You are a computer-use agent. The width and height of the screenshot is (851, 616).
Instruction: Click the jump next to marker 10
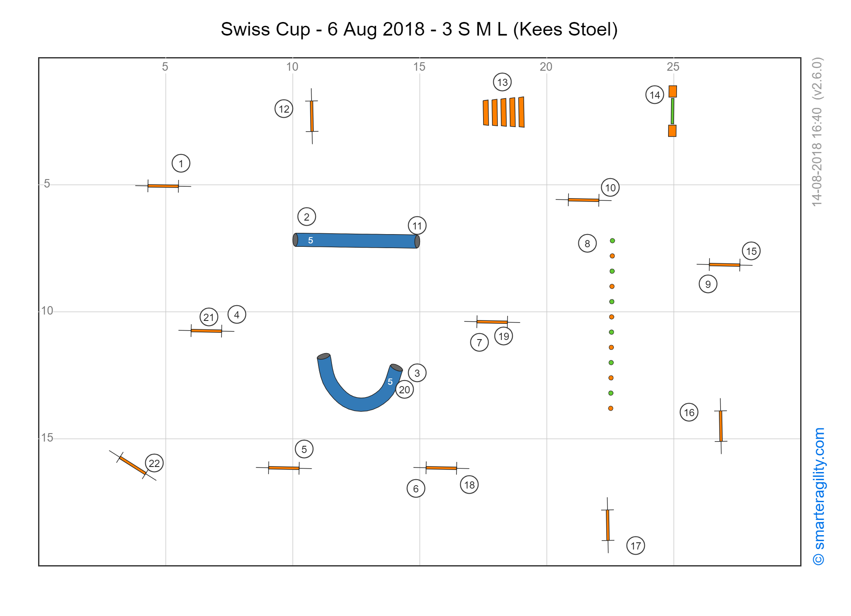click(x=583, y=200)
